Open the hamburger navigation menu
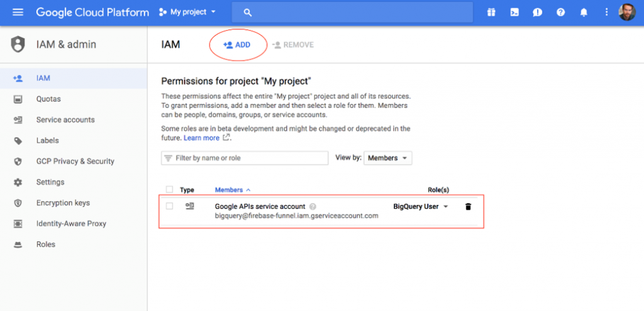Viewport: 644px width, 311px height. click(x=18, y=13)
